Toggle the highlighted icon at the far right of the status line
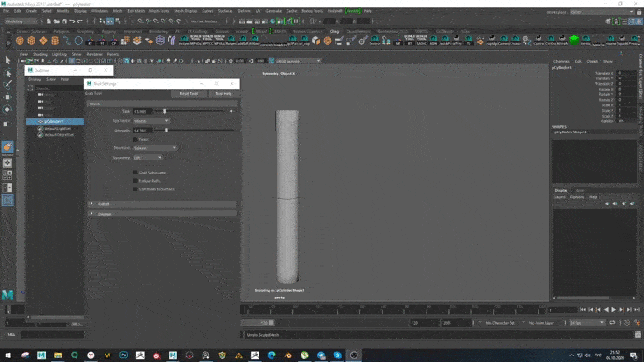The height and width of the screenshot is (362, 644). (x=639, y=21)
